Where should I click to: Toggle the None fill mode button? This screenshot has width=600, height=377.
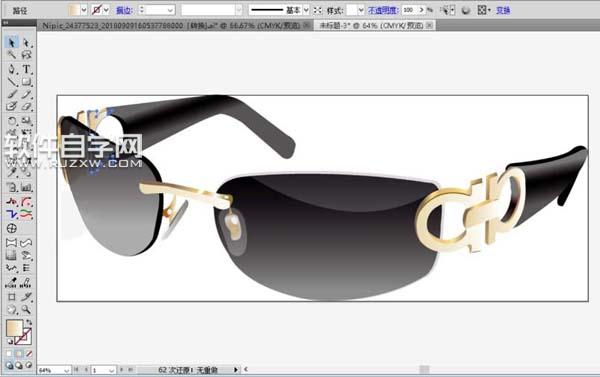[x=29, y=354]
